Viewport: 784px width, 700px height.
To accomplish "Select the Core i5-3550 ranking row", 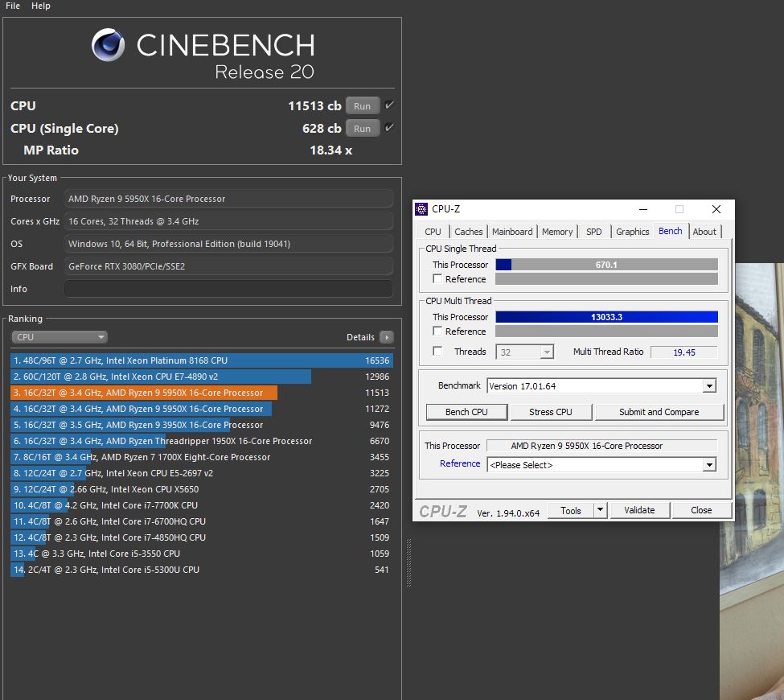I will point(202,554).
